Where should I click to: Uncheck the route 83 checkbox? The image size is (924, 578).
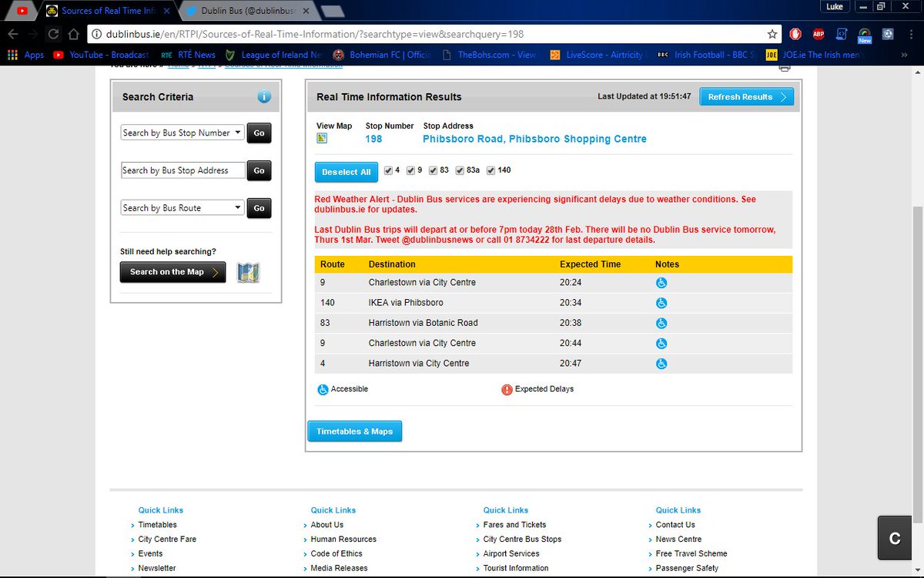[433, 170]
